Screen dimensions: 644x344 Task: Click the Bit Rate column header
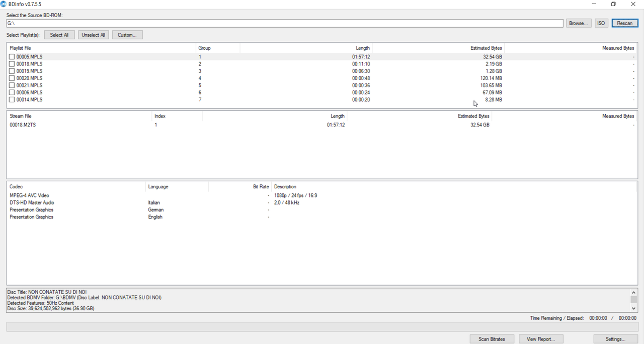pos(239,186)
